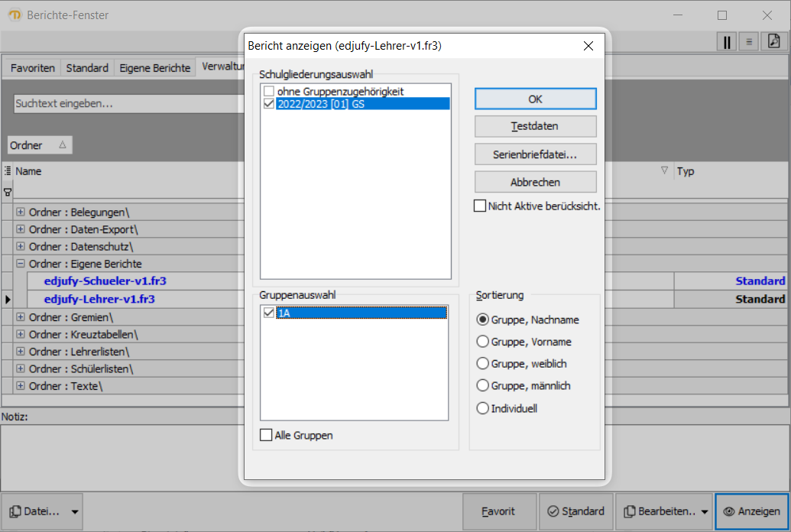Expand the 'Ordner : Belegungen' folder
Image resolution: width=791 pixels, height=532 pixels.
point(21,212)
